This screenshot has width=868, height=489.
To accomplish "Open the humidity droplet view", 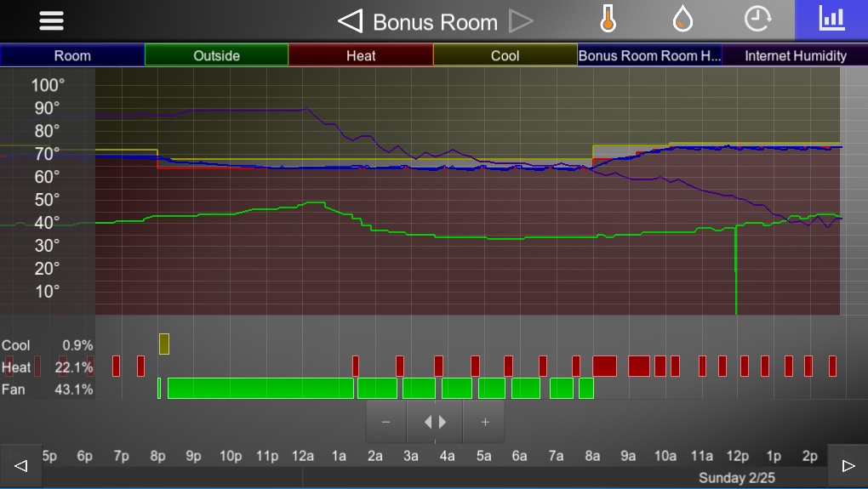I will click(x=682, y=20).
